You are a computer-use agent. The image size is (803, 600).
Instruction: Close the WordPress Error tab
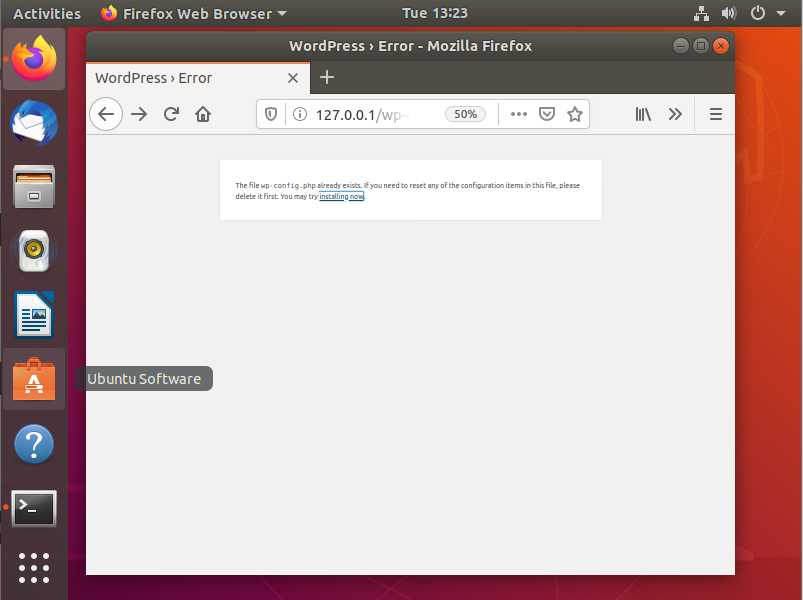coord(293,78)
